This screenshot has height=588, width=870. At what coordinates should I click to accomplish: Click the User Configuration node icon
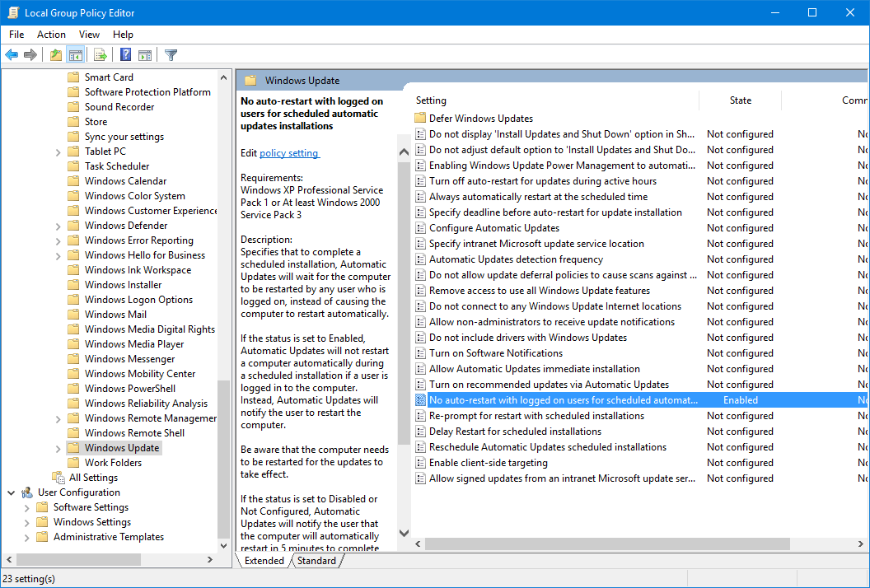click(x=27, y=492)
